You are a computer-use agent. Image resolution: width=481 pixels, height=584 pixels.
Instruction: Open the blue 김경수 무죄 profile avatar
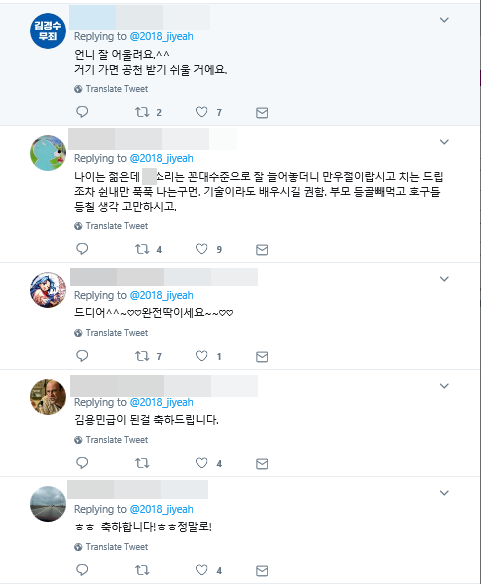(48, 31)
